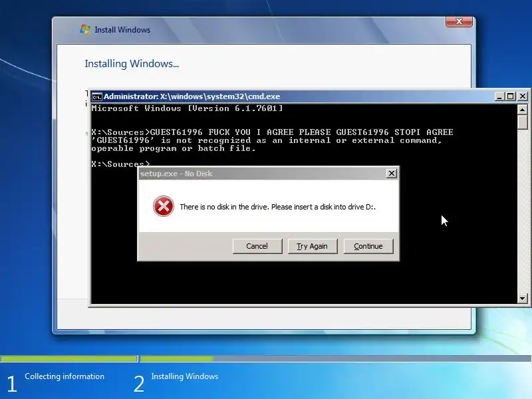Click the cmd vertical scrollbar thumb
Viewport: 532px width, 399px height.
click(x=523, y=122)
